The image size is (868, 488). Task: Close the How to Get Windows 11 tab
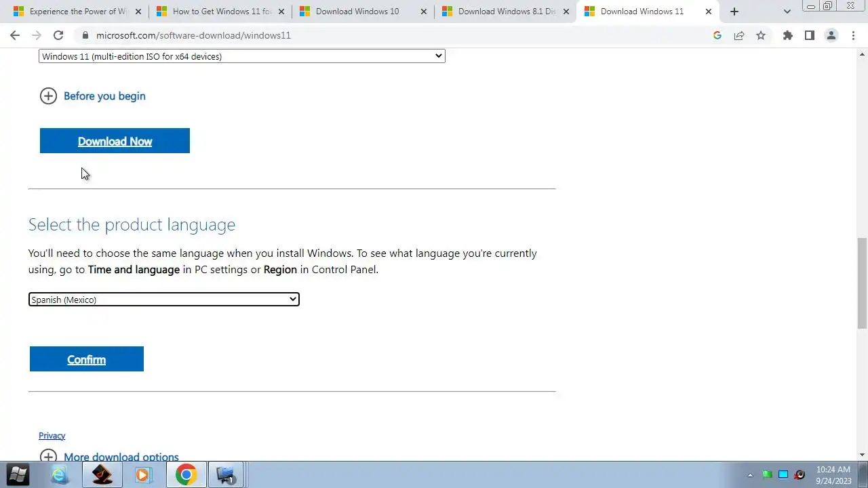(281, 12)
